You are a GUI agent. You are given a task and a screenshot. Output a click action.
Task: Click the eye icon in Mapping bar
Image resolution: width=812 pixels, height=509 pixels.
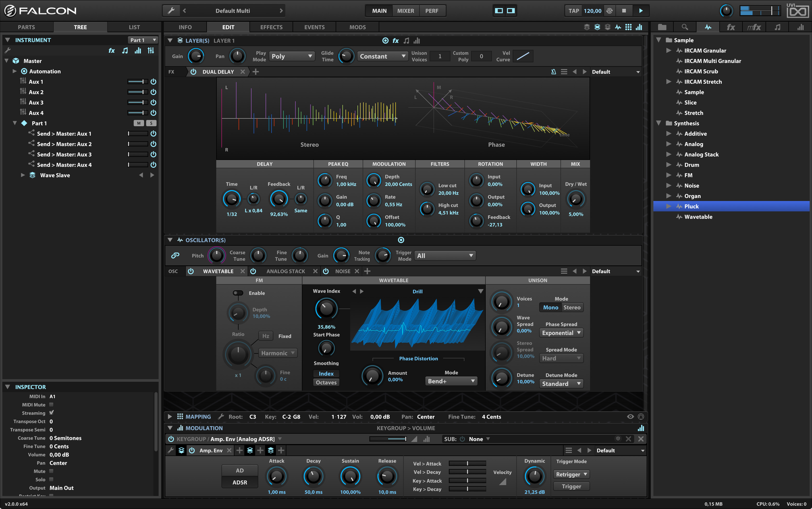pos(630,417)
